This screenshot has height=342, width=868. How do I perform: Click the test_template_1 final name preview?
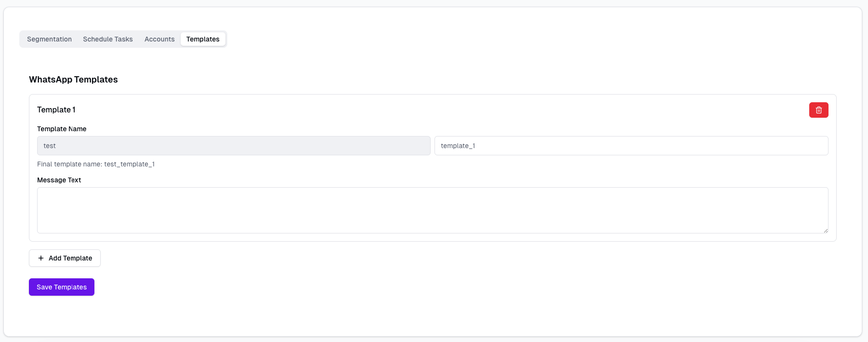(x=130, y=164)
